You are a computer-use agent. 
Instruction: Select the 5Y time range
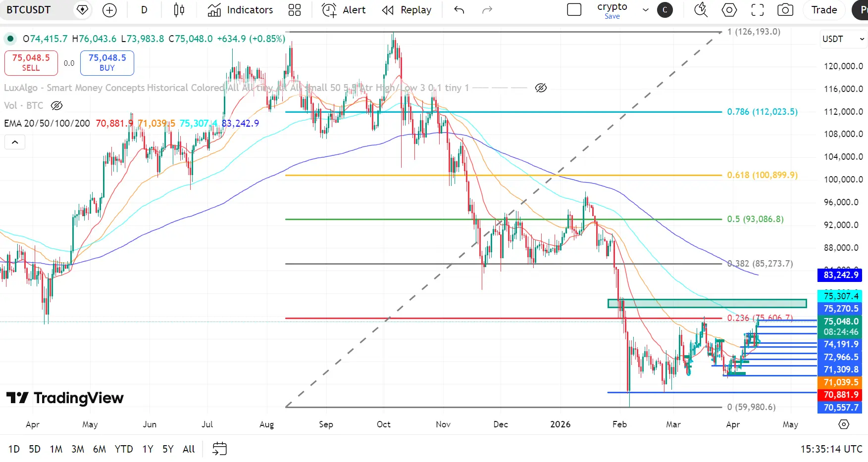(x=168, y=449)
